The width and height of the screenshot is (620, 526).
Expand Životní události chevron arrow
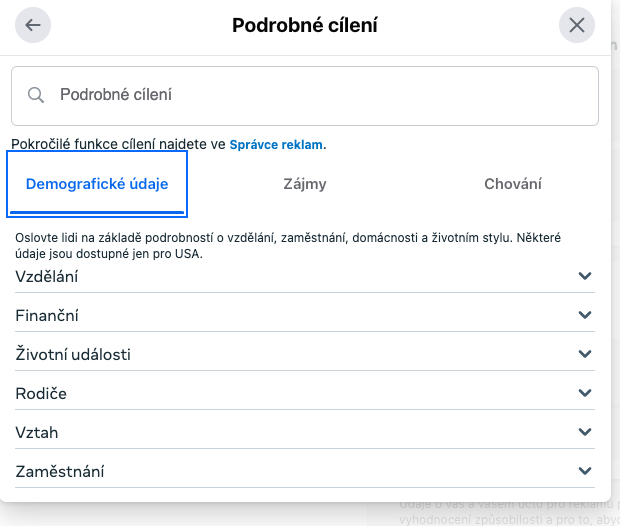pyautogui.click(x=585, y=354)
